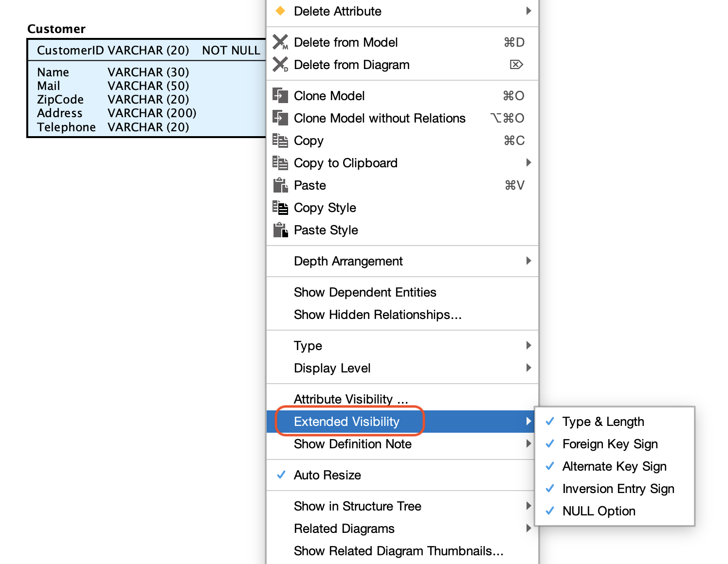The height and width of the screenshot is (564, 728).
Task: Select the CustomerID attribute row in Customer entity
Action: (x=147, y=50)
